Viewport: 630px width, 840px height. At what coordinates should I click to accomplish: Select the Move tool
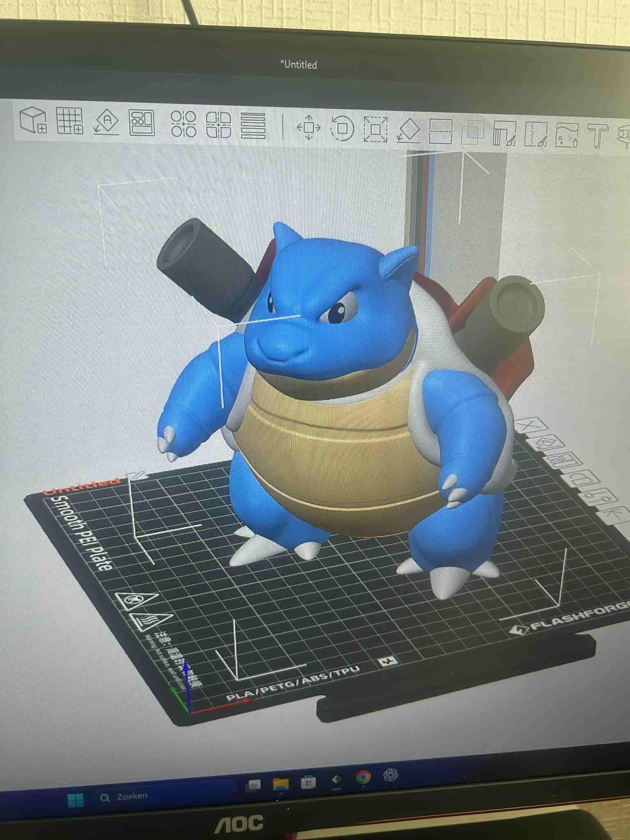pyautogui.click(x=309, y=127)
